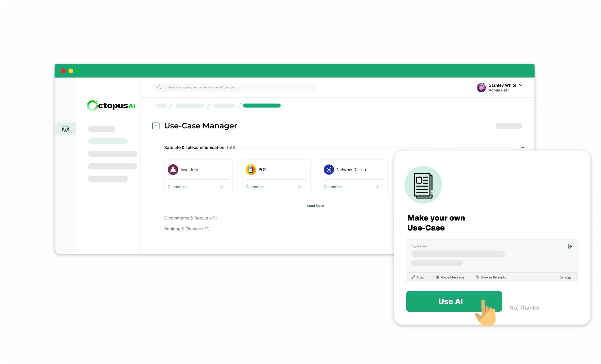Dismiss with No, Thanks
The width and height of the screenshot is (601, 364).
click(x=524, y=308)
